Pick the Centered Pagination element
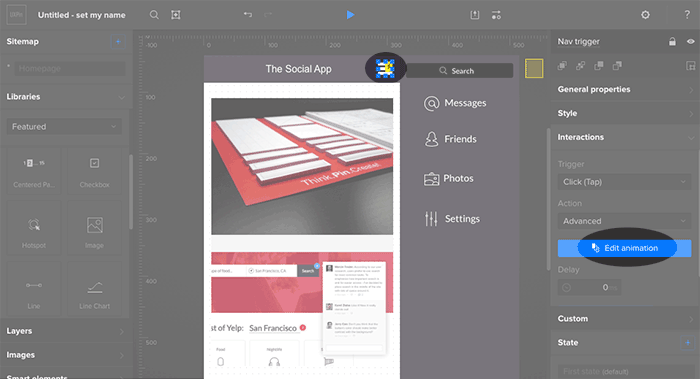 (34, 172)
